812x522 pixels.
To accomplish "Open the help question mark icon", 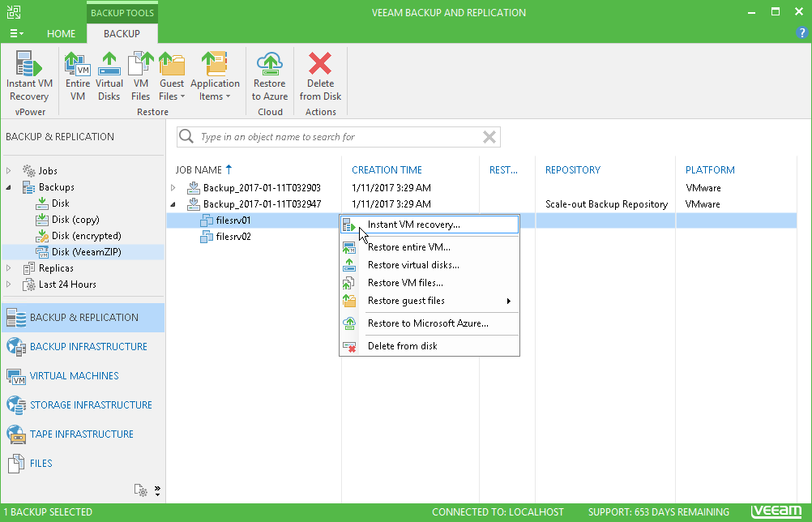I will pos(801,32).
